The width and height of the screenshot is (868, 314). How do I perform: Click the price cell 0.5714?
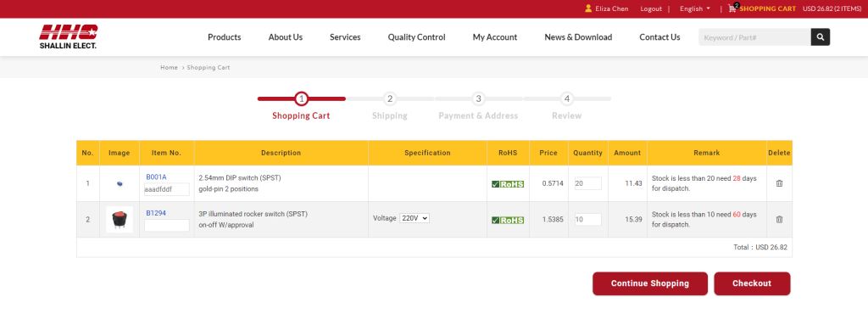553,183
